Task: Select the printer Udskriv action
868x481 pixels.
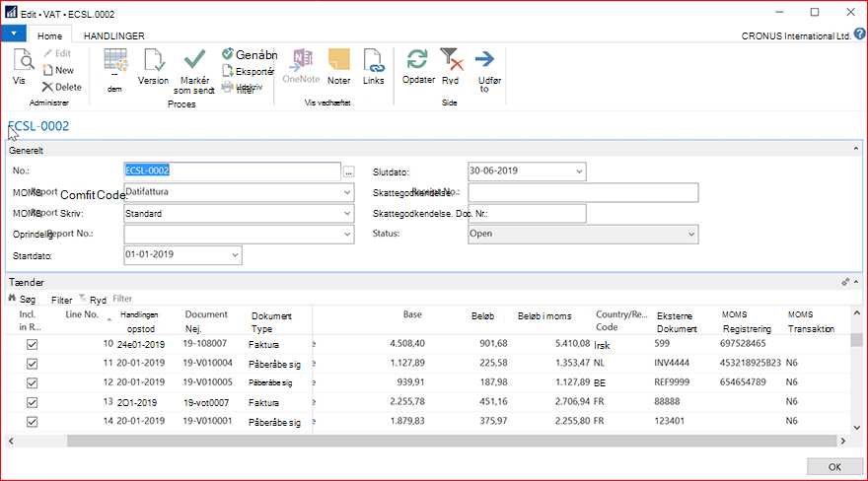Action: click(243, 88)
